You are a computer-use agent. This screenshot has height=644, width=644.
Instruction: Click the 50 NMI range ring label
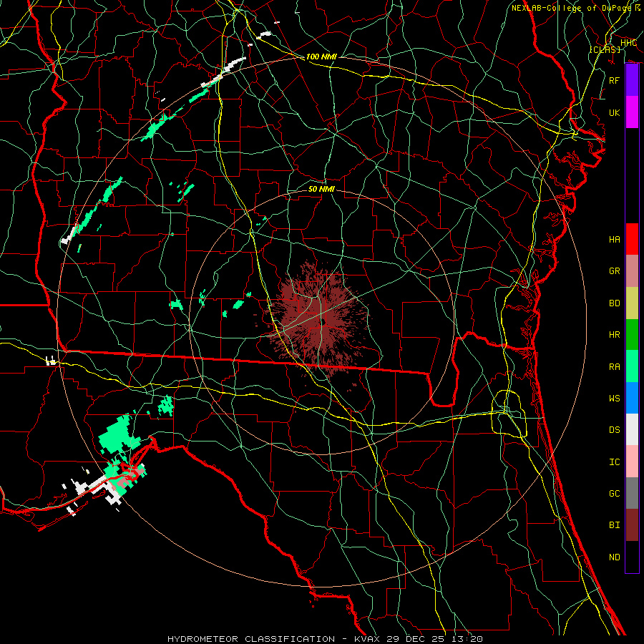coord(321,189)
